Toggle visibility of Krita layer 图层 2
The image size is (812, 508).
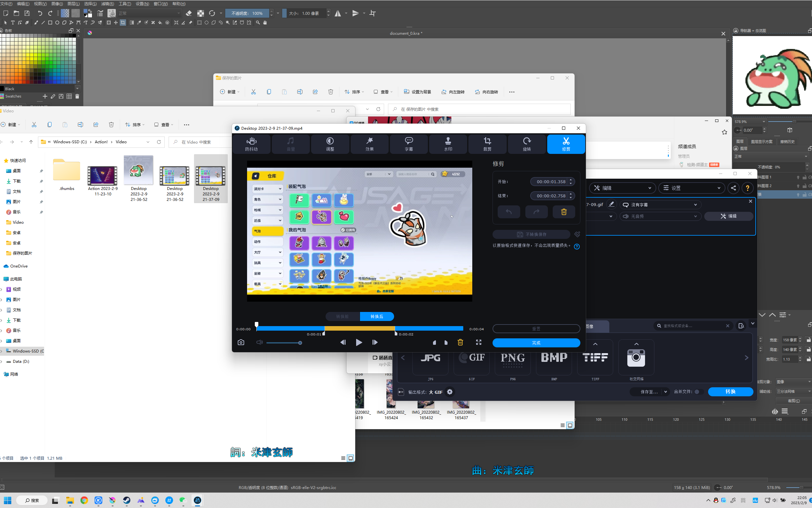[798, 186]
